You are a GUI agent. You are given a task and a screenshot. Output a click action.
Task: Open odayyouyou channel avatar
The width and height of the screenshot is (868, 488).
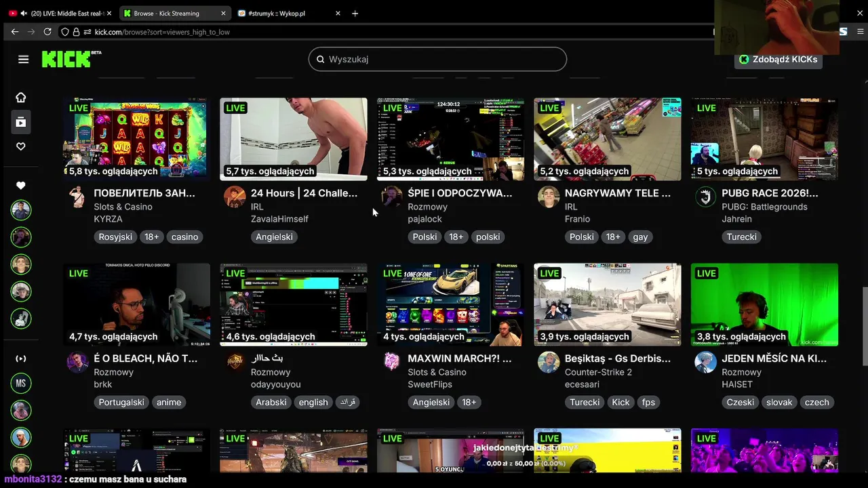coord(235,362)
